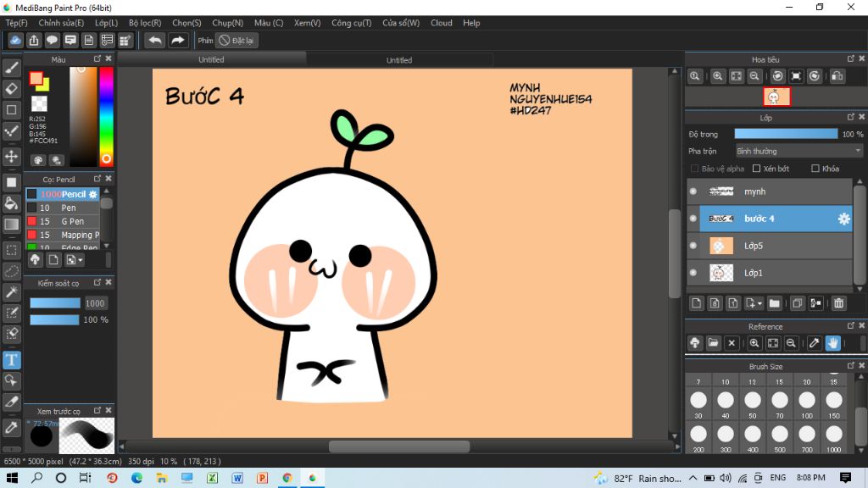Select the Eyedropper tool

pos(12,427)
